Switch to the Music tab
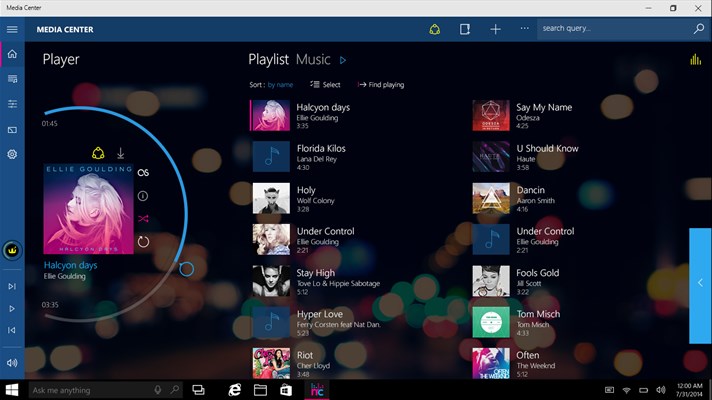The height and width of the screenshot is (400, 712). pos(313,59)
